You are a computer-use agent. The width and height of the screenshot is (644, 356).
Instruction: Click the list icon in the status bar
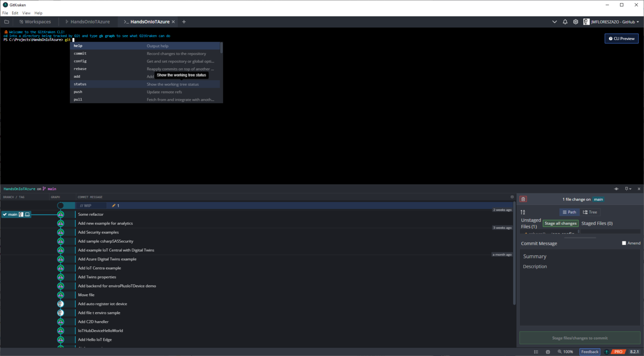click(x=536, y=352)
